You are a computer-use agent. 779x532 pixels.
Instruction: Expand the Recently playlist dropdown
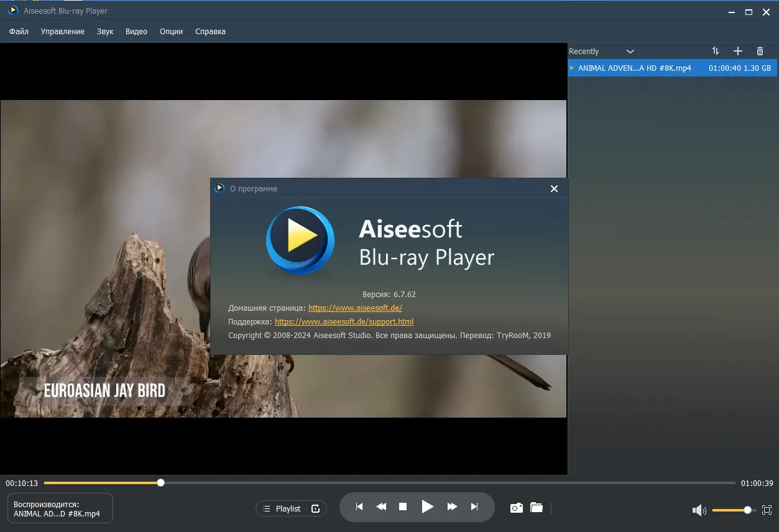pos(630,52)
